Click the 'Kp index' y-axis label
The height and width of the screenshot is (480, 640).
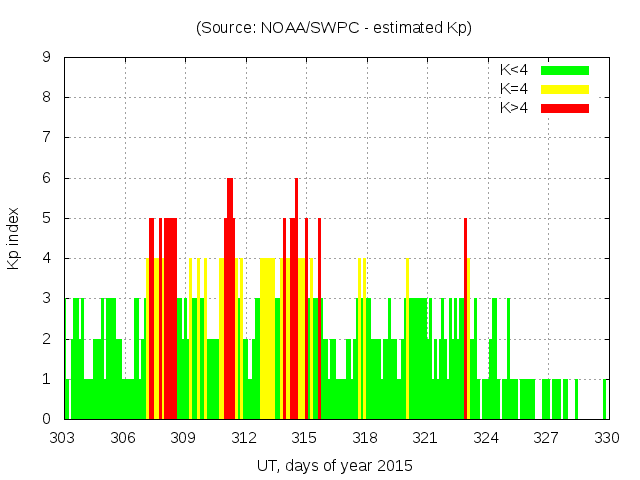(x=14, y=238)
